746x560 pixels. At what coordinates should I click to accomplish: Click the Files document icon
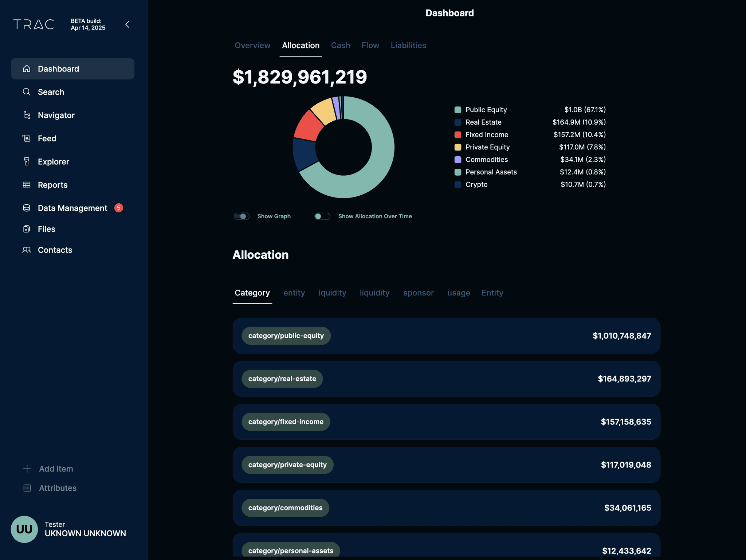pos(27,229)
